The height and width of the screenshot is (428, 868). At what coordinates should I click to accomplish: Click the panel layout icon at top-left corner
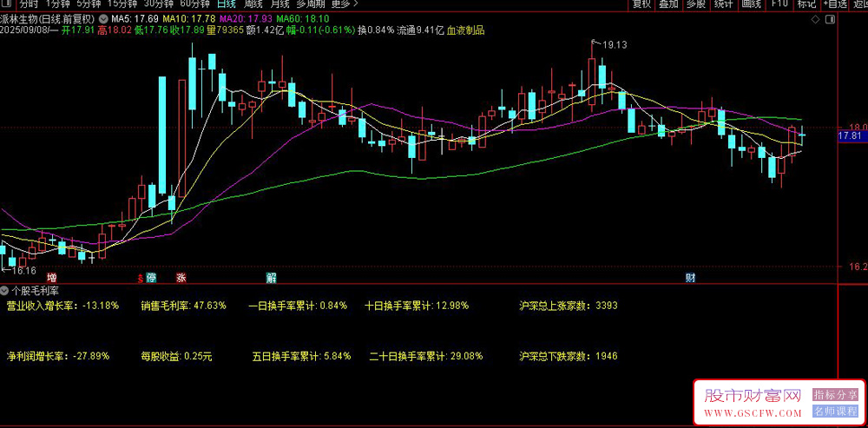5,3
